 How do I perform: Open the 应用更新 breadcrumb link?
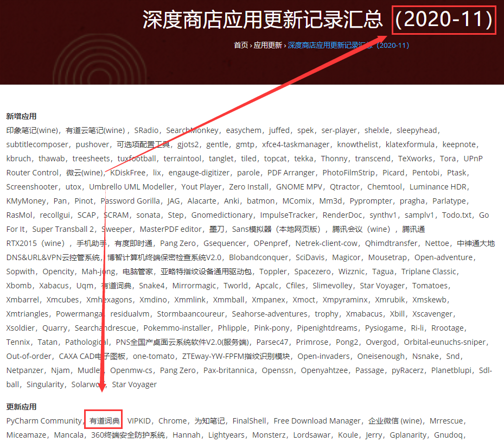tap(268, 46)
